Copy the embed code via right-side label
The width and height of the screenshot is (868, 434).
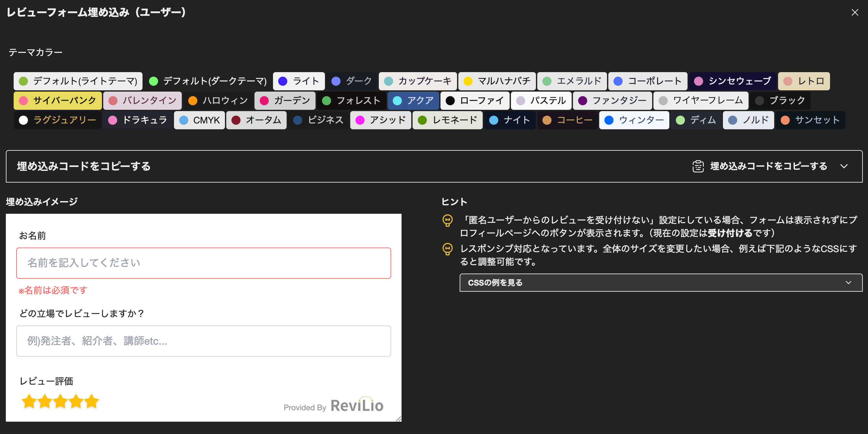pyautogui.click(x=769, y=166)
